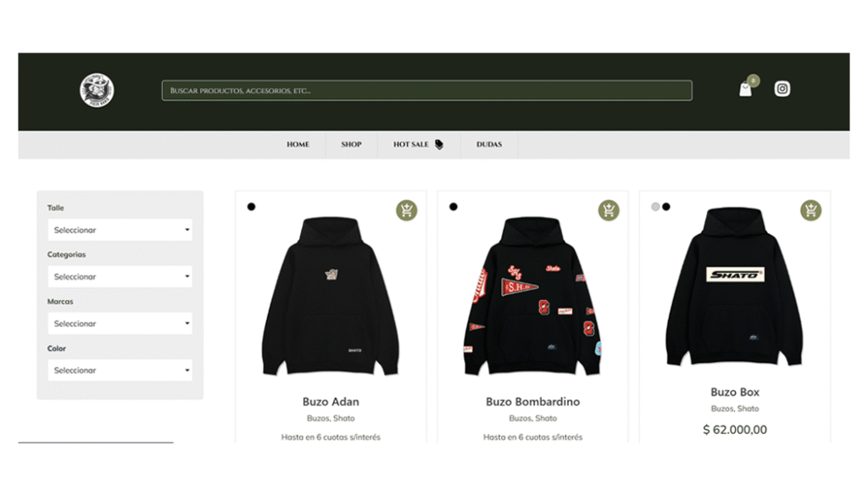Select the black color dot on Buzo Adan
This screenshot has height=496, width=868.
click(x=251, y=207)
